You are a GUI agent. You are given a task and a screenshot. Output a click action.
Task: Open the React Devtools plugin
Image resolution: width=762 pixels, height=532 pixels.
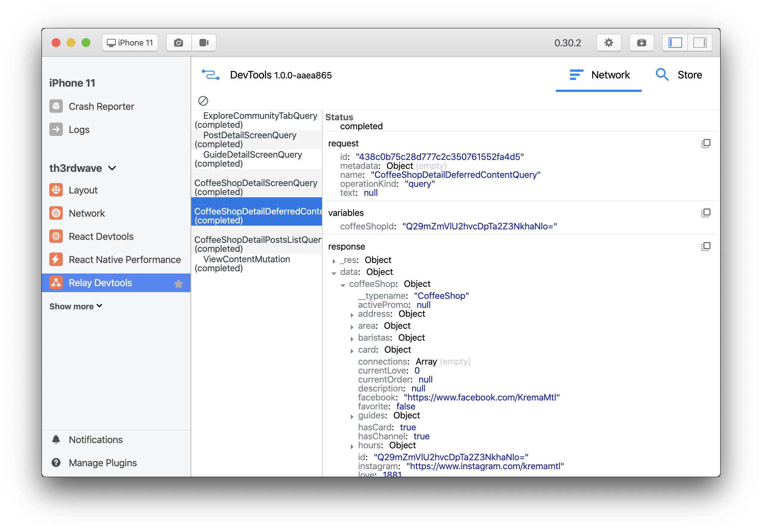[x=101, y=236]
